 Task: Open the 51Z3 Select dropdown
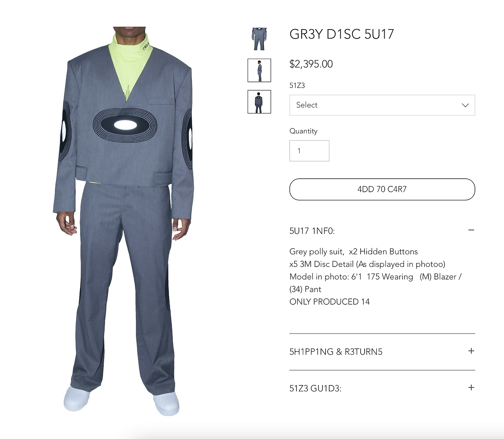pos(382,105)
